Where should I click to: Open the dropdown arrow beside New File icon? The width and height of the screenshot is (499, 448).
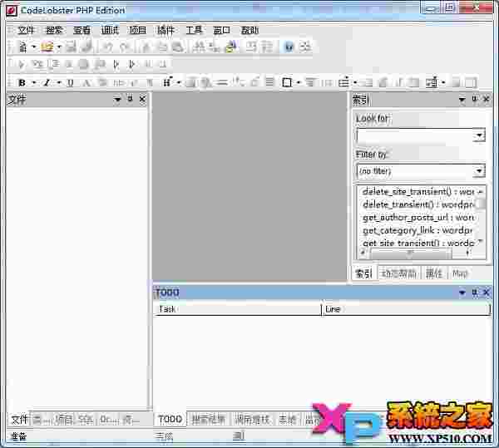33,47
